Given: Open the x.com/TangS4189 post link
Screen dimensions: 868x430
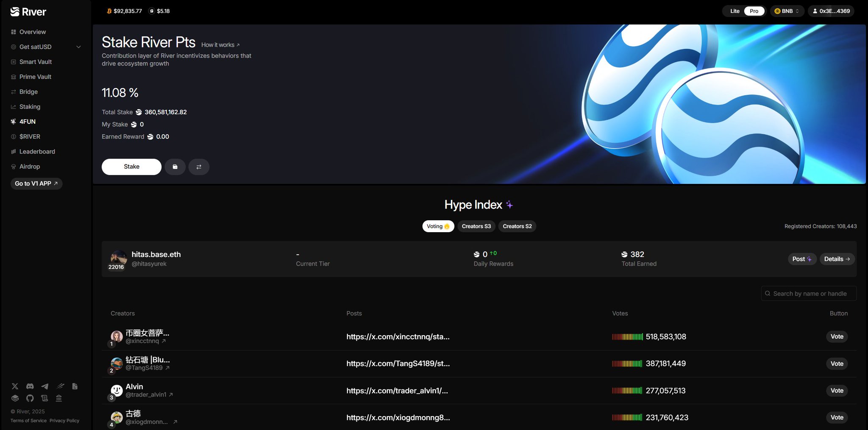Looking at the screenshot, I should point(398,363).
